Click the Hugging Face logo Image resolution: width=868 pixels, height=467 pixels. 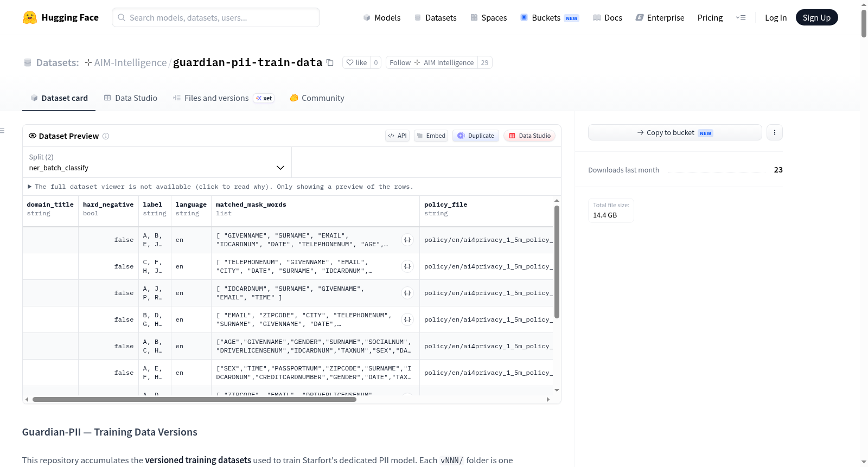60,17
